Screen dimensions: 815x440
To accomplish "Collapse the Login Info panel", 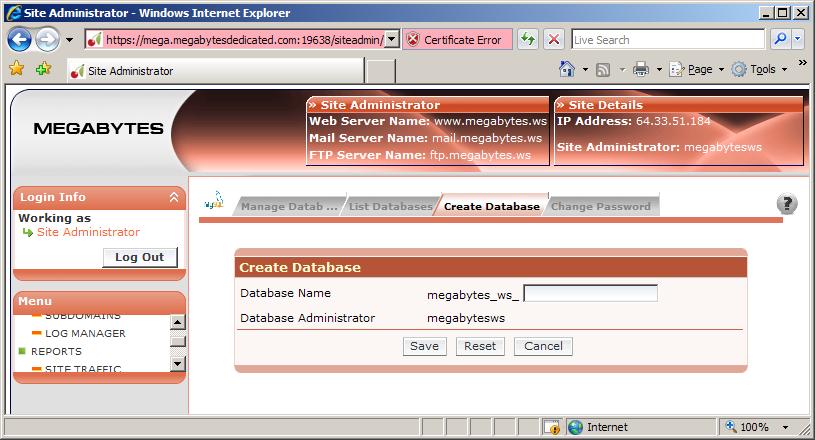I will coord(174,198).
